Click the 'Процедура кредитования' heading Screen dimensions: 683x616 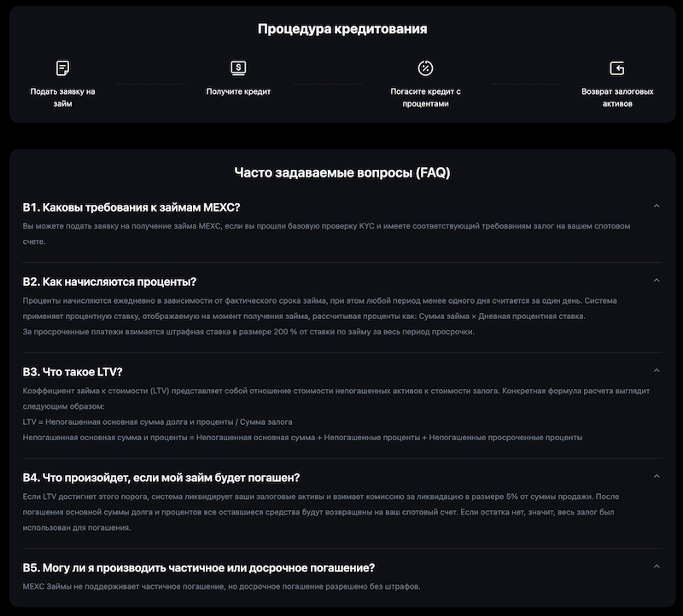coord(341,28)
